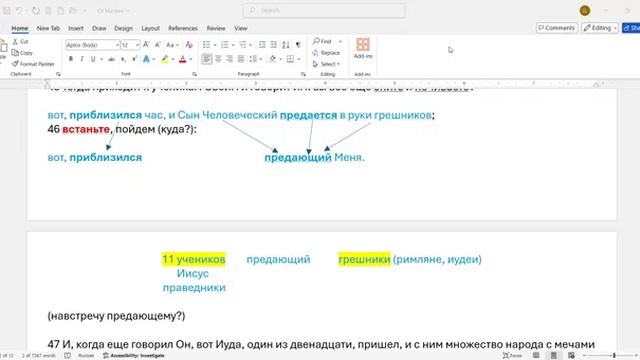This screenshot has width=640, height=360.
Task: Apply the text highlight color
Action: point(164,59)
